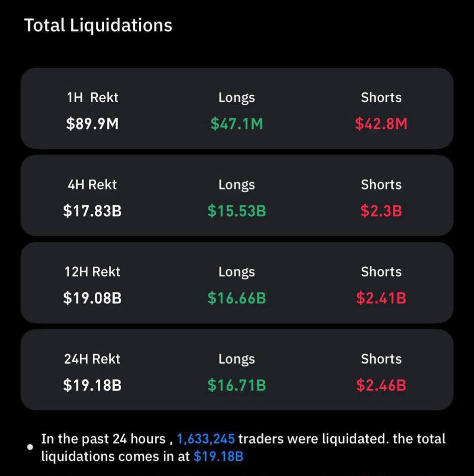Select the 24H Rekt label
The width and height of the screenshot is (474, 476).
pyautogui.click(x=93, y=359)
